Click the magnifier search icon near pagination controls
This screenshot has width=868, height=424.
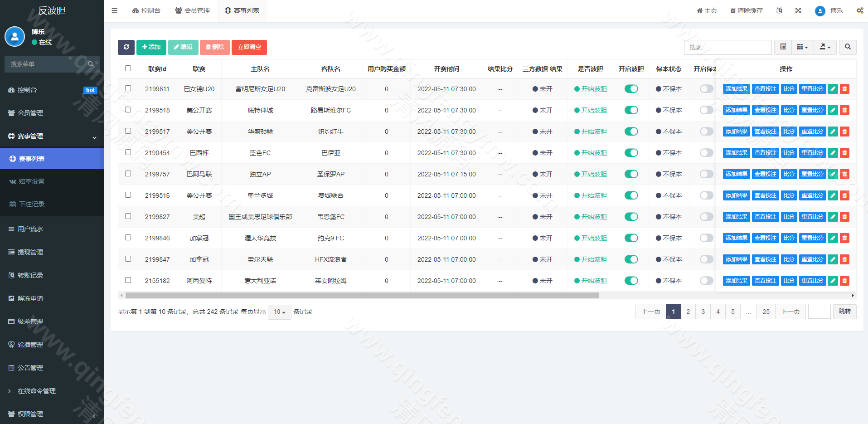pos(847,47)
